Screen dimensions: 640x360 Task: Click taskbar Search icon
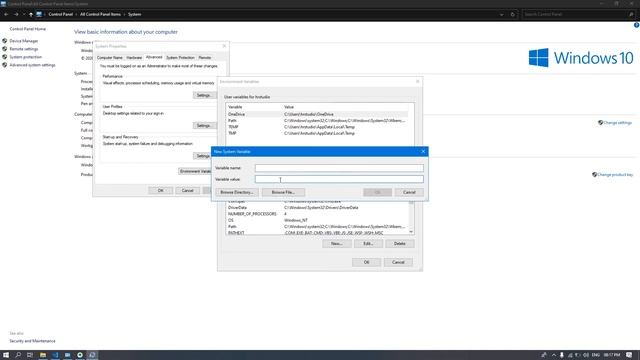pos(18,355)
